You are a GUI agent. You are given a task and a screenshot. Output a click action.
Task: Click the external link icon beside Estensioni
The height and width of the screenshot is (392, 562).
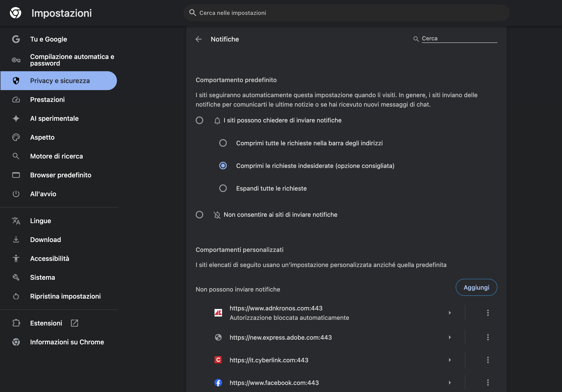pos(74,323)
